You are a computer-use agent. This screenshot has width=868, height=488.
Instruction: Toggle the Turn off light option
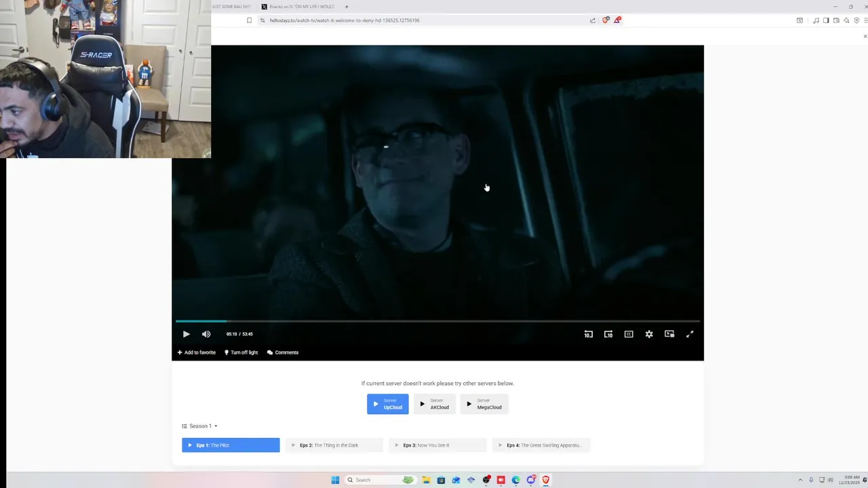coord(241,352)
